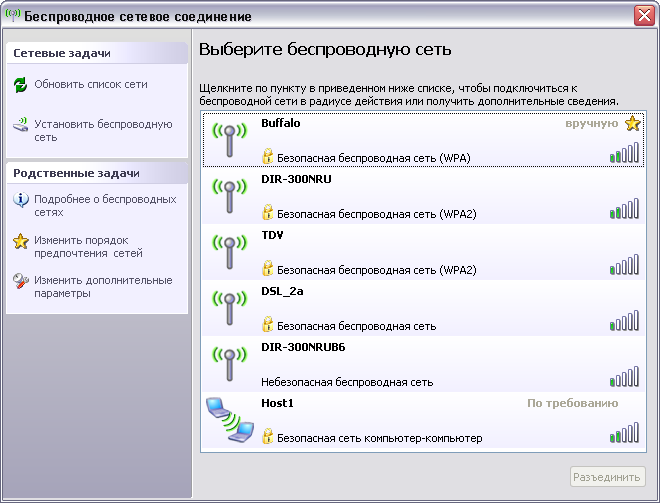This screenshot has width=660, height=503.
Task: Open 'Обновить список сети' link
Action: (x=91, y=84)
